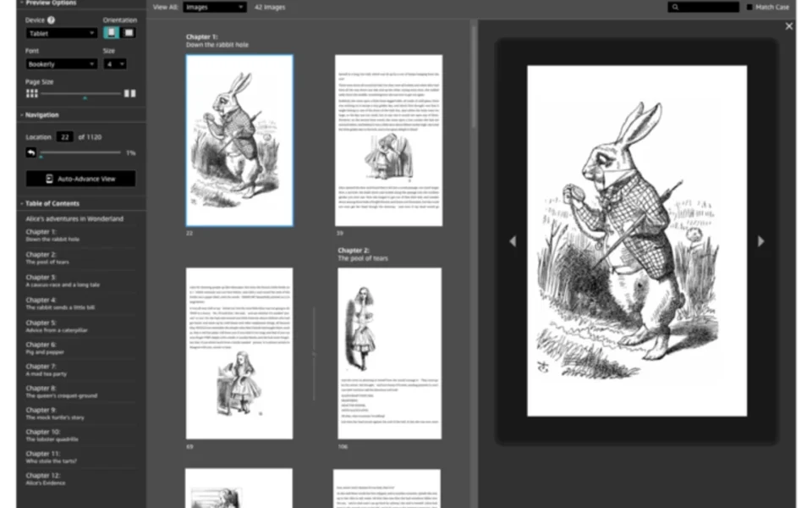Open the font Size dropdown
The image size is (812, 508).
[115, 64]
